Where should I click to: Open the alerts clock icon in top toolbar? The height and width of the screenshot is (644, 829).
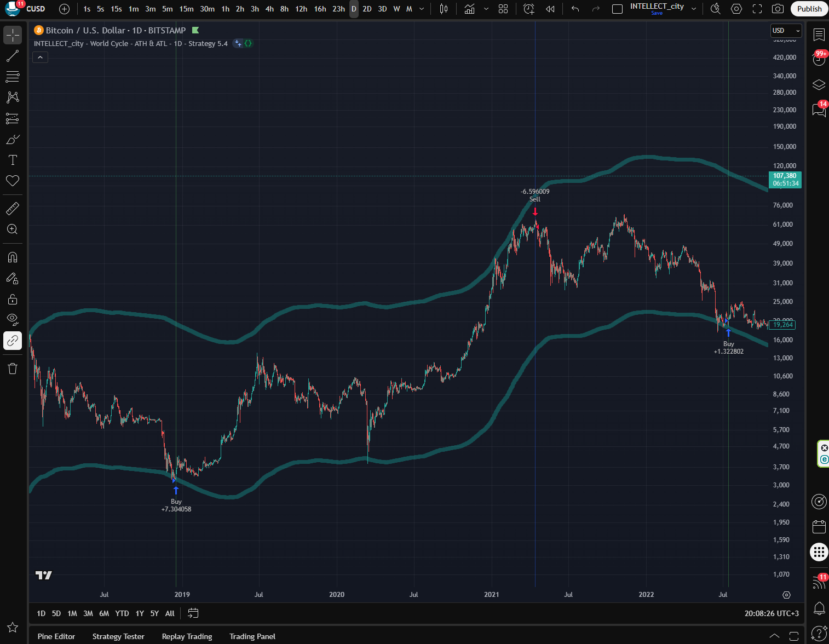pos(528,9)
